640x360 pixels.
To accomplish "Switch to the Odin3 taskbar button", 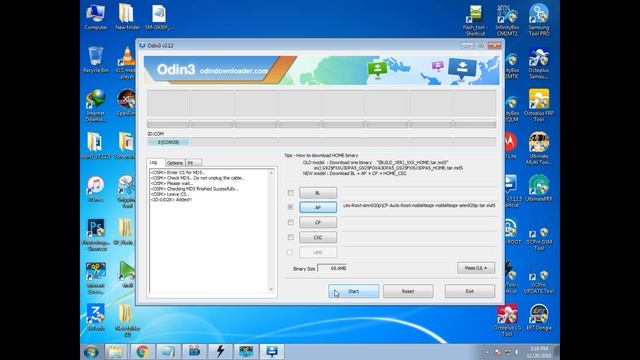I will (x=272, y=351).
